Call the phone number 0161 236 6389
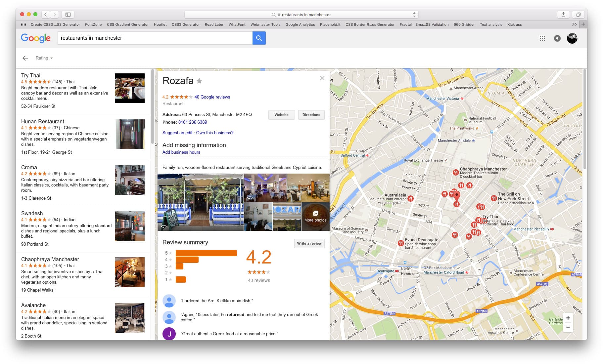The image size is (603, 364). 193,122
